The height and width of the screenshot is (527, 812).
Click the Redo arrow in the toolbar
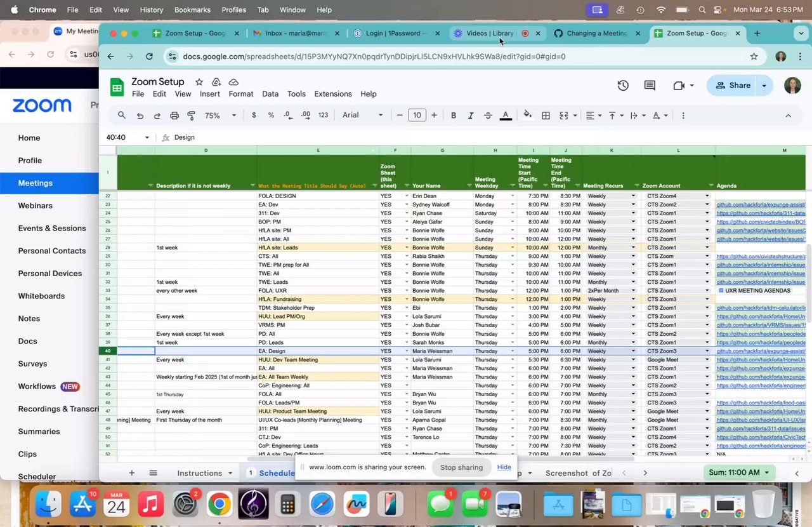click(x=157, y=116)
